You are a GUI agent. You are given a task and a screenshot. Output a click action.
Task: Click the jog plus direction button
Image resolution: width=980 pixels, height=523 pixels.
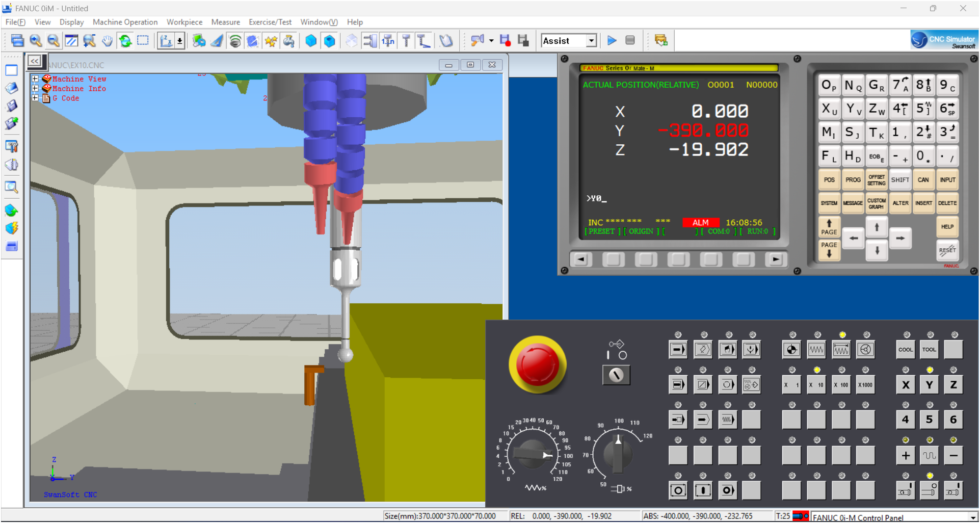906,455
